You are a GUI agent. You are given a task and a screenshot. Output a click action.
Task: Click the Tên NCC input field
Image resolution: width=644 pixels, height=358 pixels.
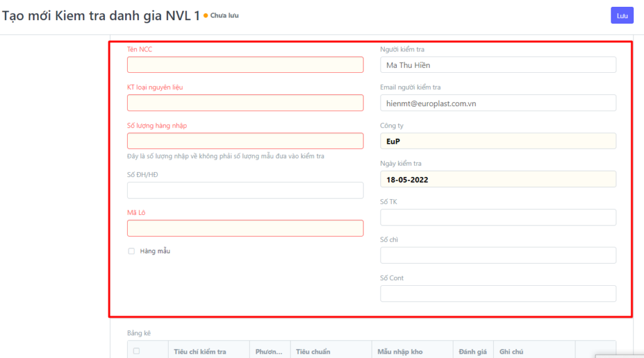point(245,65)
